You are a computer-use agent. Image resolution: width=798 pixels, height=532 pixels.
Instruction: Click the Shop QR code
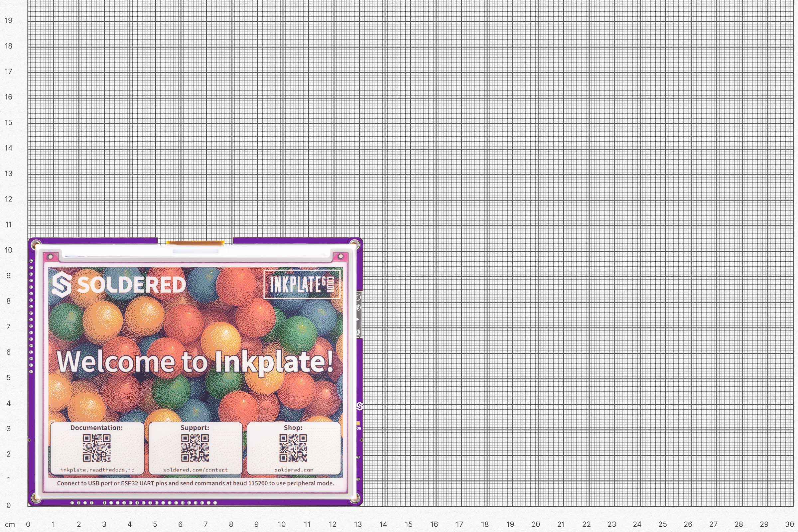coord(293,448)
